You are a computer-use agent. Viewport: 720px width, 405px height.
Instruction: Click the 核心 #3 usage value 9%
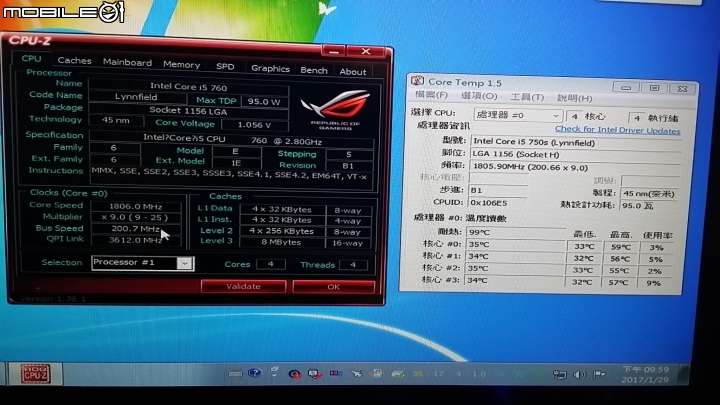click(x=653, y=283)
